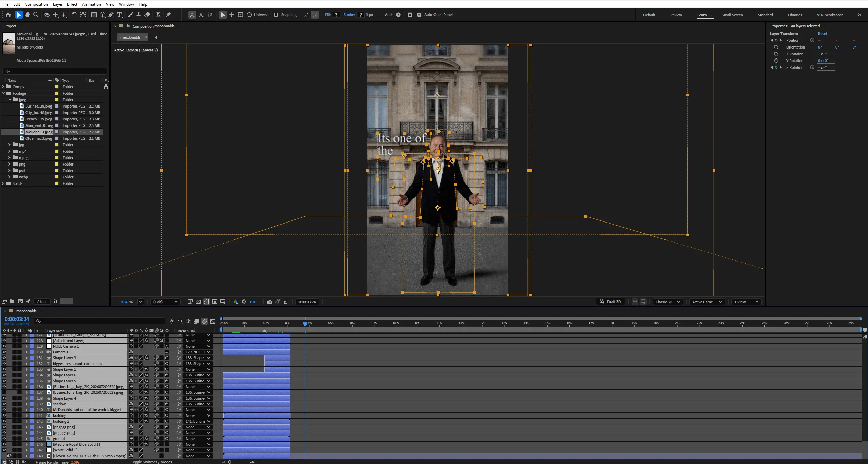This screenshot has height=464, width=868.
Task: Click the label color of layer 146
Action: click(32, 444)
